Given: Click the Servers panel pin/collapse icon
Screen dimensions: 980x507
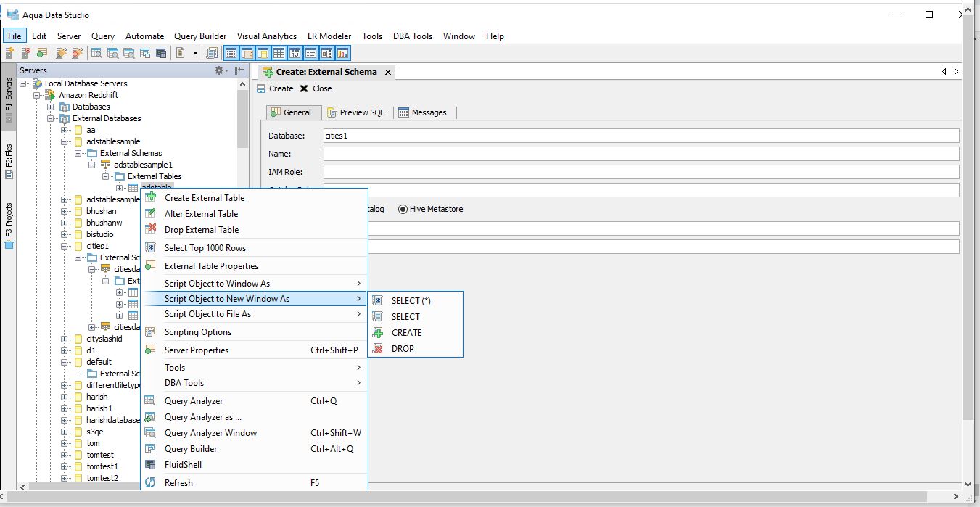Looking at the screenshot, I should click(239, 70).
